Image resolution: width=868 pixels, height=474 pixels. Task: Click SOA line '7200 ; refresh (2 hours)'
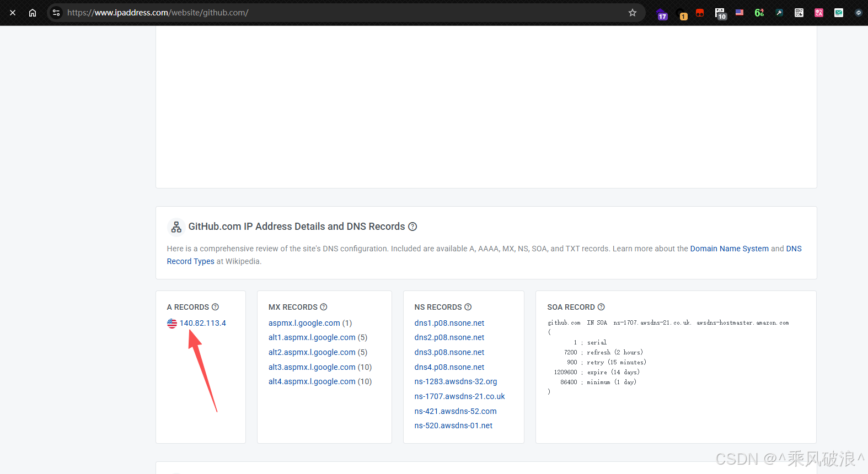(603, 352)
